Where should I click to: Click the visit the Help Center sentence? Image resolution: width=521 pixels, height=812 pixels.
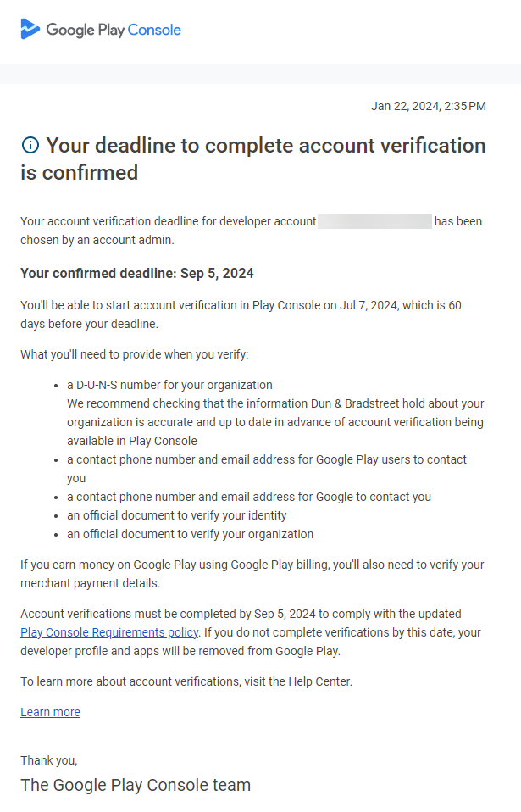(186, 681)
